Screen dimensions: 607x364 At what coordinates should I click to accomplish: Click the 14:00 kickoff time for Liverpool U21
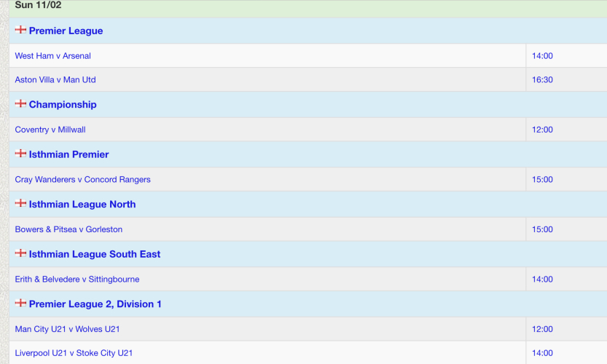tap(543, 353)
